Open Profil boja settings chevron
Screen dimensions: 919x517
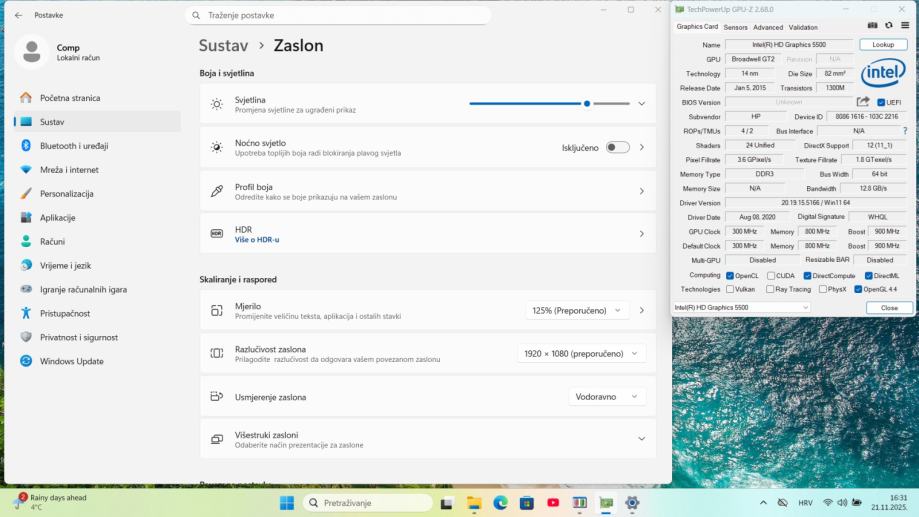(x=642, y=191)
